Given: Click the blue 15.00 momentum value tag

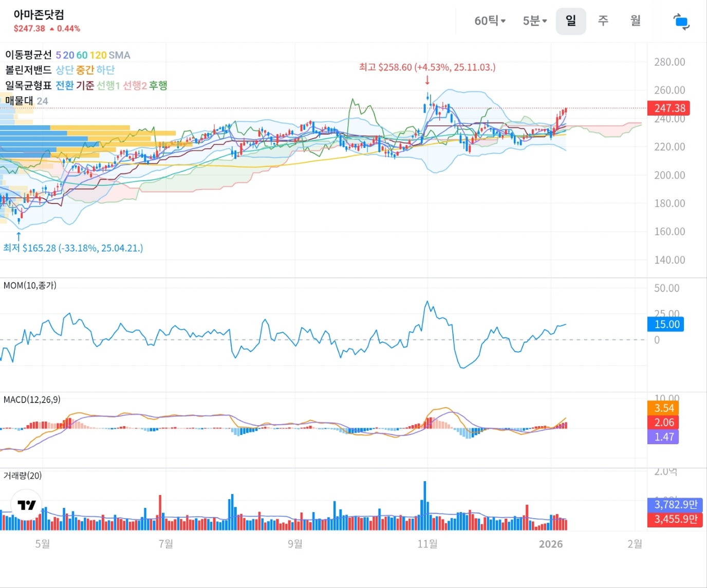Looking at the screenshot, I should coord(666,325).
